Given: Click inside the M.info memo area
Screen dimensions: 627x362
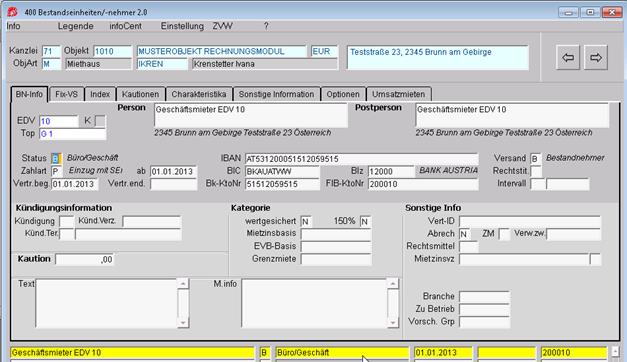Looking at the screenshot, I should (315, 303).
